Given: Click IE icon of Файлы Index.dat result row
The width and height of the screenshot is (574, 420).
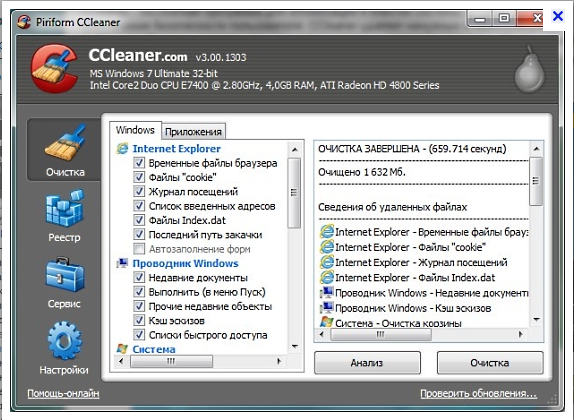Looking at the screenshot, I should [327, 278].
